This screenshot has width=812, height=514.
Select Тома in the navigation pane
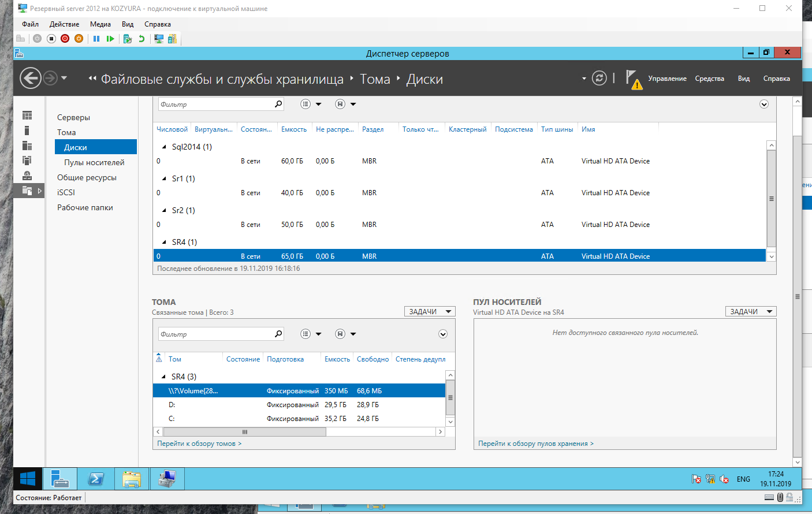pyautogui.click(x=66, y=132)
